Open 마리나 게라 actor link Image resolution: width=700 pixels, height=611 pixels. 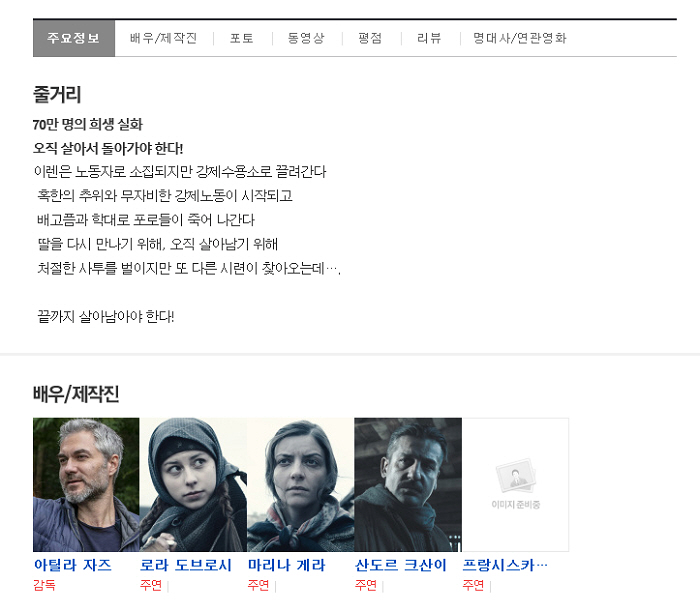287,565
